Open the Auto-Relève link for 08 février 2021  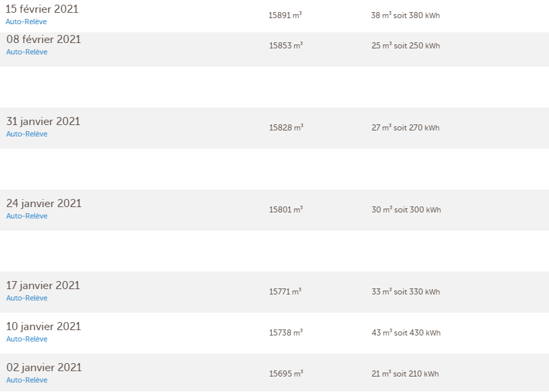point(27,52)
